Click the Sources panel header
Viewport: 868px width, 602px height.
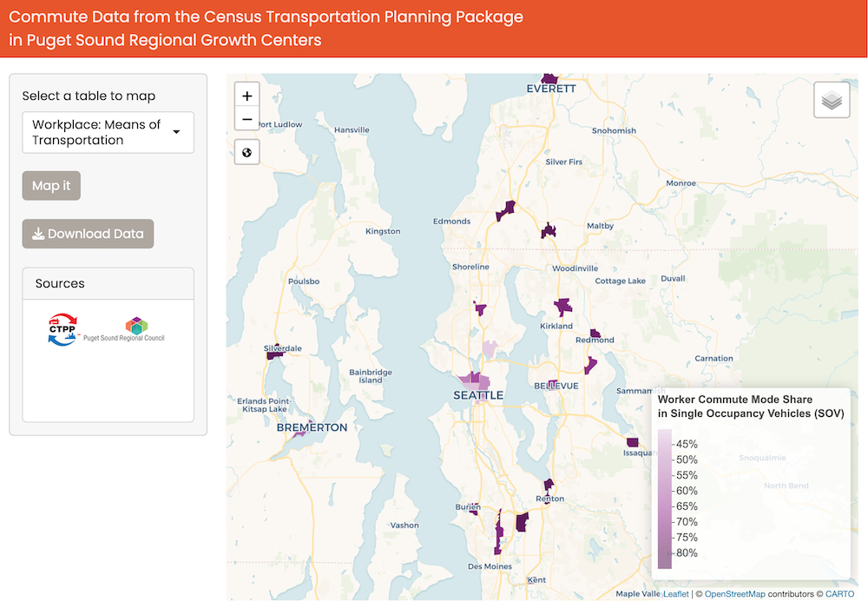(x=108, y=284)
